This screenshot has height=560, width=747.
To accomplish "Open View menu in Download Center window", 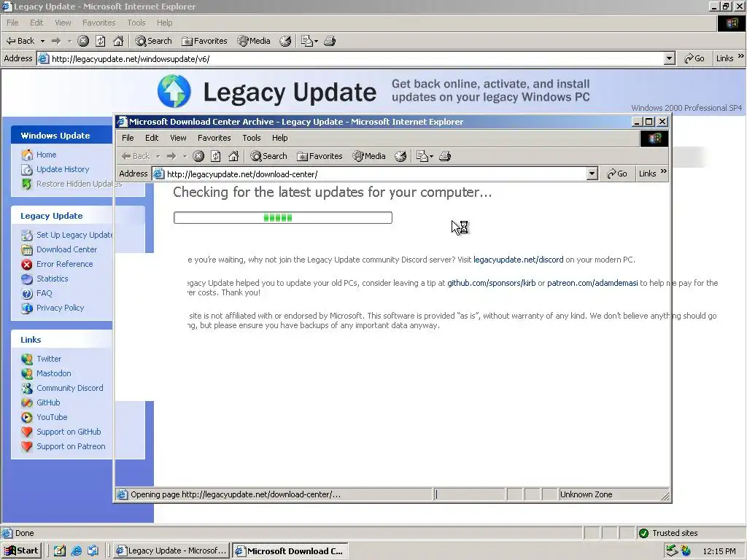I will click(178, 138).
